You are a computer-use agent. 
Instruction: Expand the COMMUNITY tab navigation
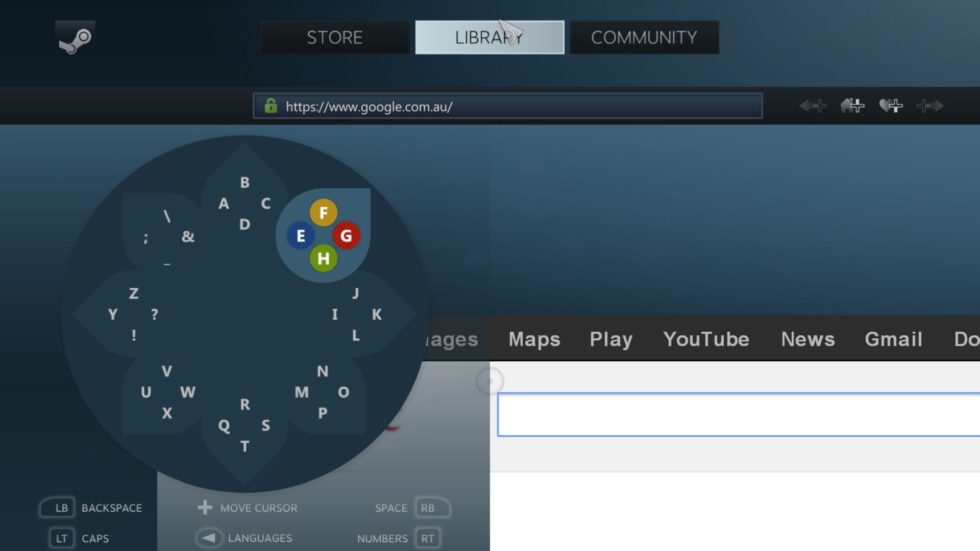644,37
